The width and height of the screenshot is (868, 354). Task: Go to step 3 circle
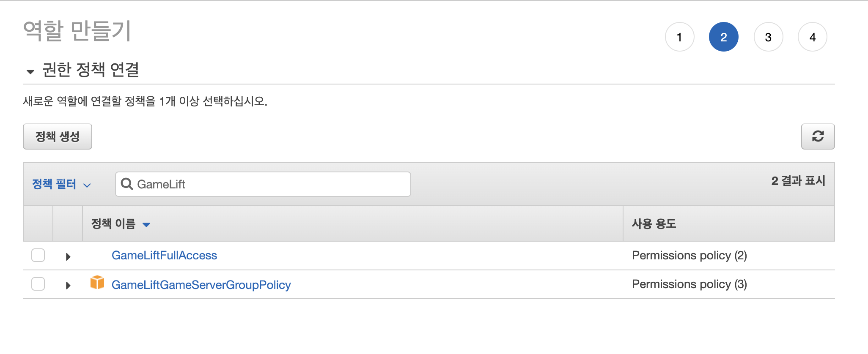pyautogui.click(x=768, y=37)
